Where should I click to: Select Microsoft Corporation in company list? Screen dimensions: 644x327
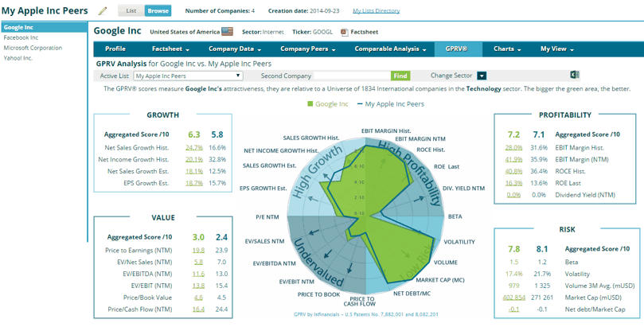(33, 48)
